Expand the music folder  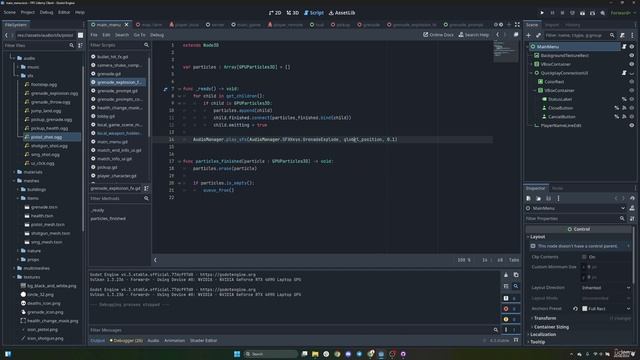click(x=18, y=67)
